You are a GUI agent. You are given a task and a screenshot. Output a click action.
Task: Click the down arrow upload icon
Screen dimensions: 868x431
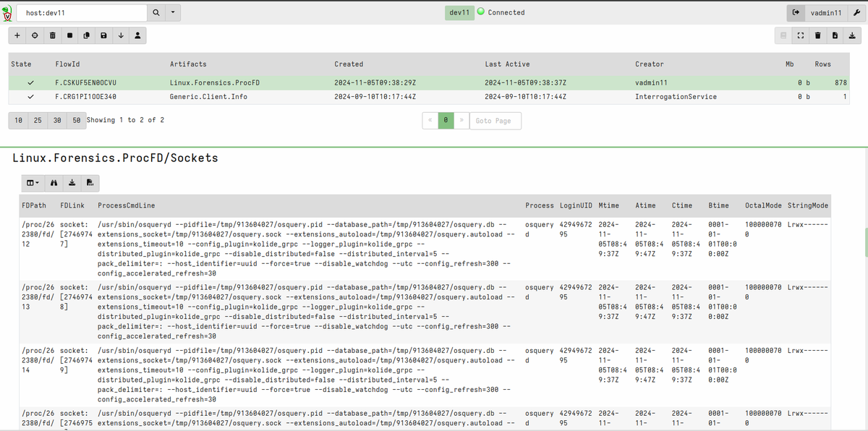point(120,35)
